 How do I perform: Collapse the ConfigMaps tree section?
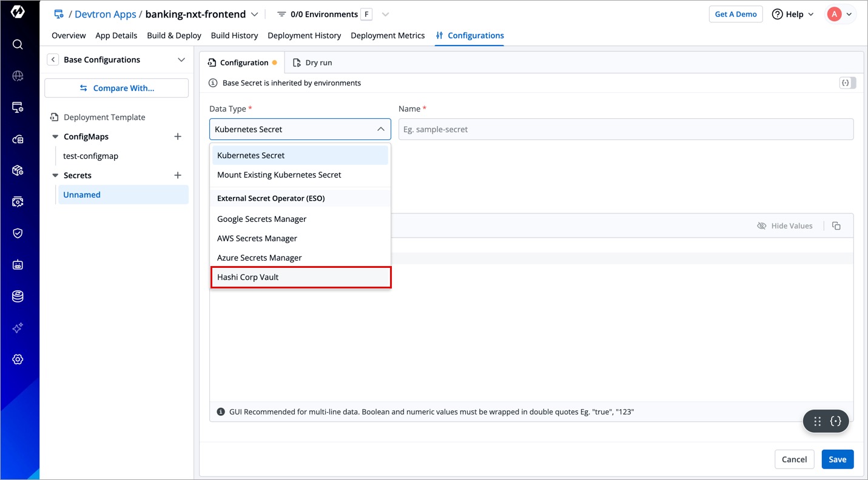[x=56, y=137]
